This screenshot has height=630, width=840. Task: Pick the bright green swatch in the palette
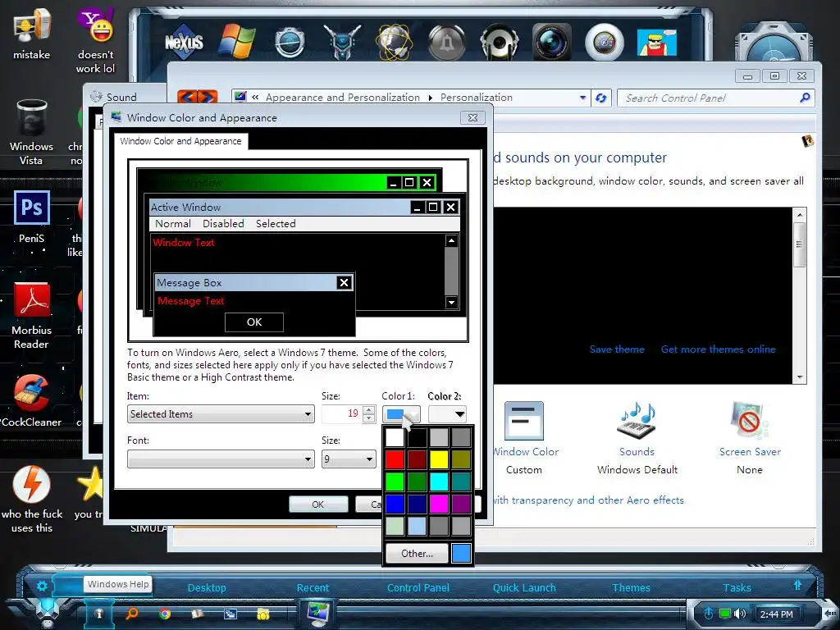395,481
